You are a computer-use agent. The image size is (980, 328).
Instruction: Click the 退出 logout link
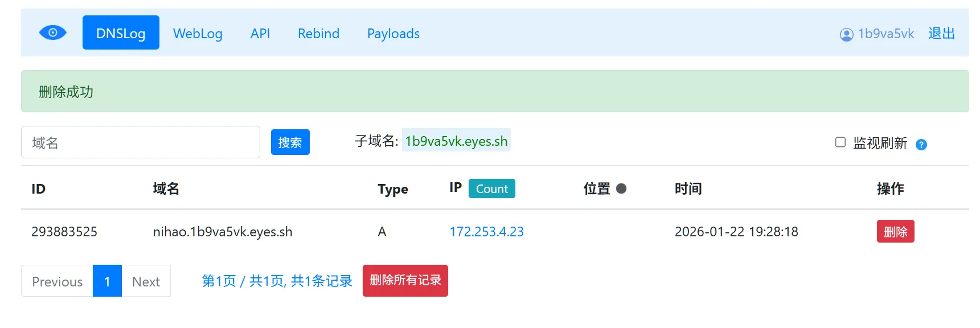point(941,34)
